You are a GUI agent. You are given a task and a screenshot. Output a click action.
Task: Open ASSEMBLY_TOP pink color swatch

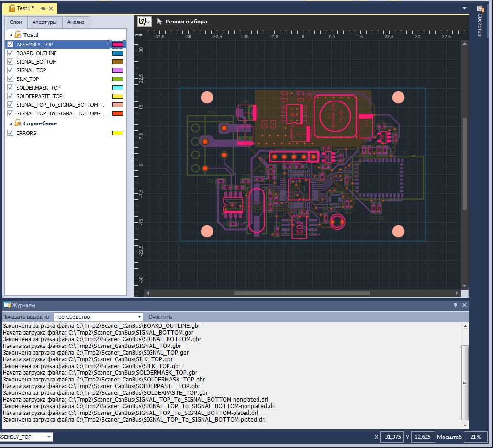pyautogui.click(x=118, y=45)
